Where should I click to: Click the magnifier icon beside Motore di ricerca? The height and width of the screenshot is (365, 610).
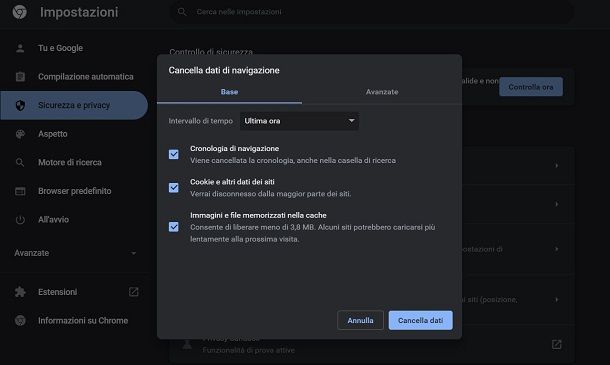click(x=20, y=162)
